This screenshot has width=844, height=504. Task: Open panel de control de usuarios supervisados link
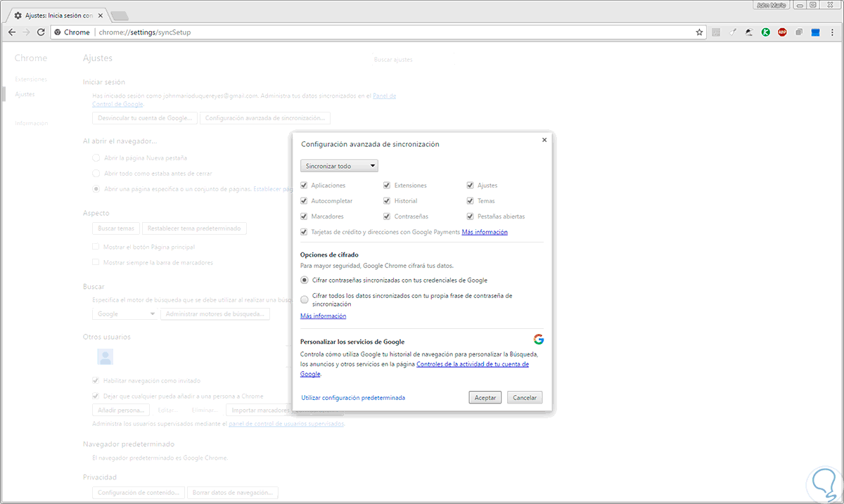pos(286,425)
